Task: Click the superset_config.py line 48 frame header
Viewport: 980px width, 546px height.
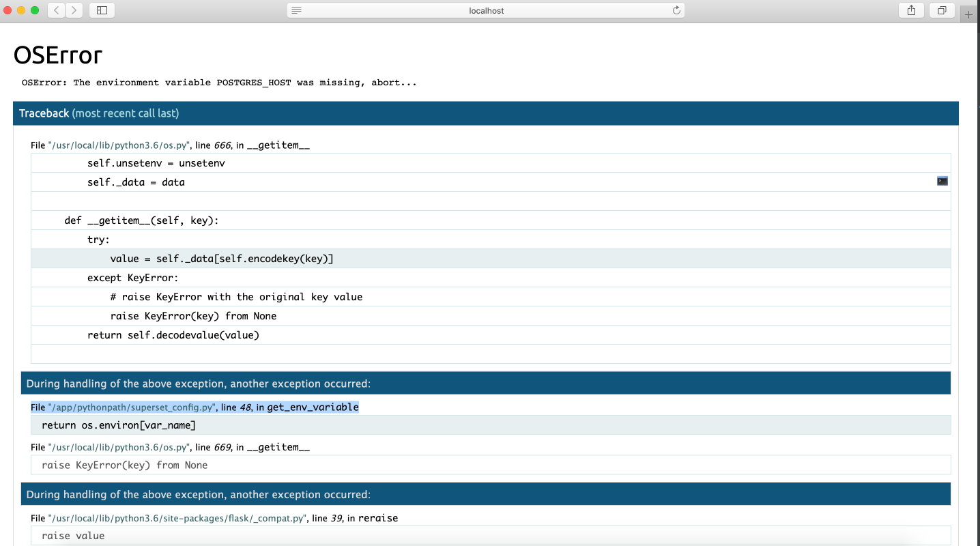Action: [194, 407]
